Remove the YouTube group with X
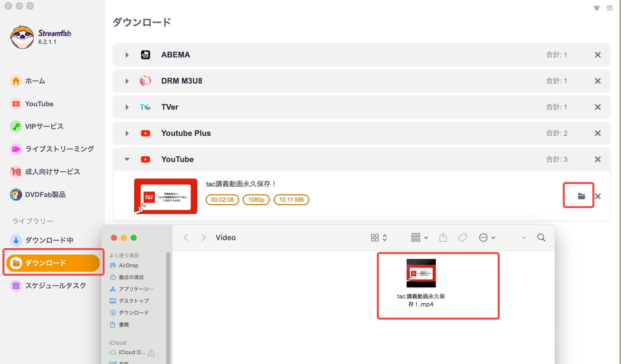 click(598, 159)
